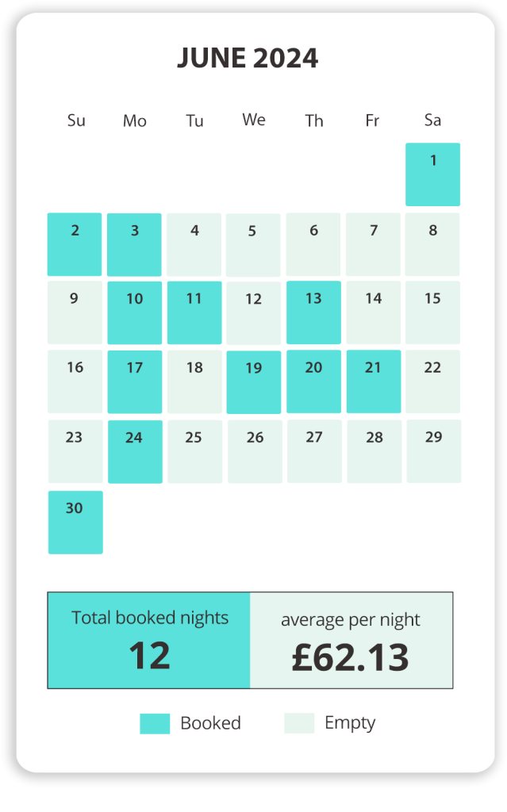Image resolution: width=507 pixels, height=812 pixels.
Task: Click the average per night panel
Action: [x=351, y=640]
